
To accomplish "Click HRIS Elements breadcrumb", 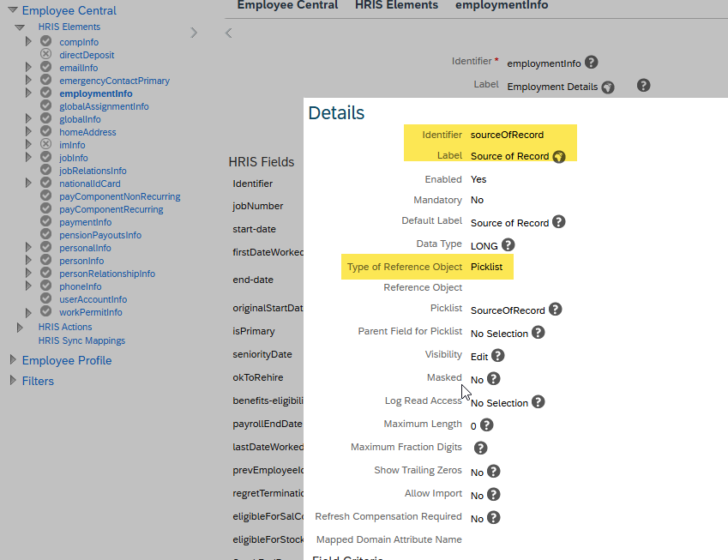I will click(x=396, y=5).
